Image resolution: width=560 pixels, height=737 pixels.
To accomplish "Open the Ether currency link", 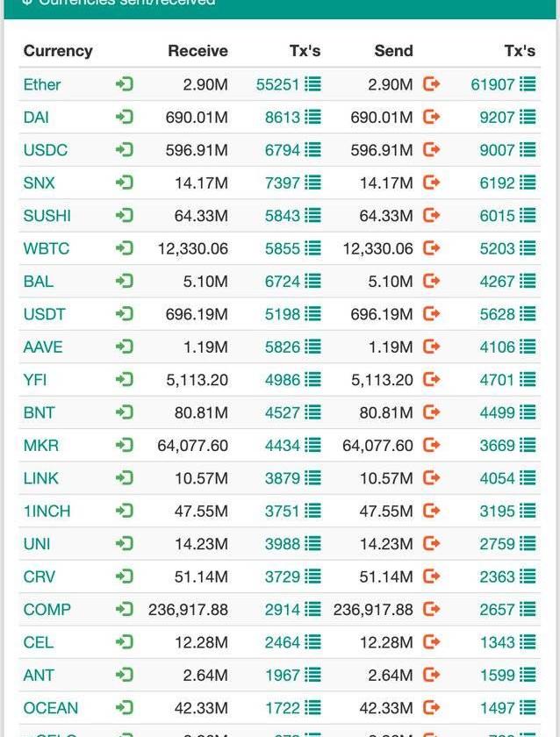I will (x=42, y=84).
